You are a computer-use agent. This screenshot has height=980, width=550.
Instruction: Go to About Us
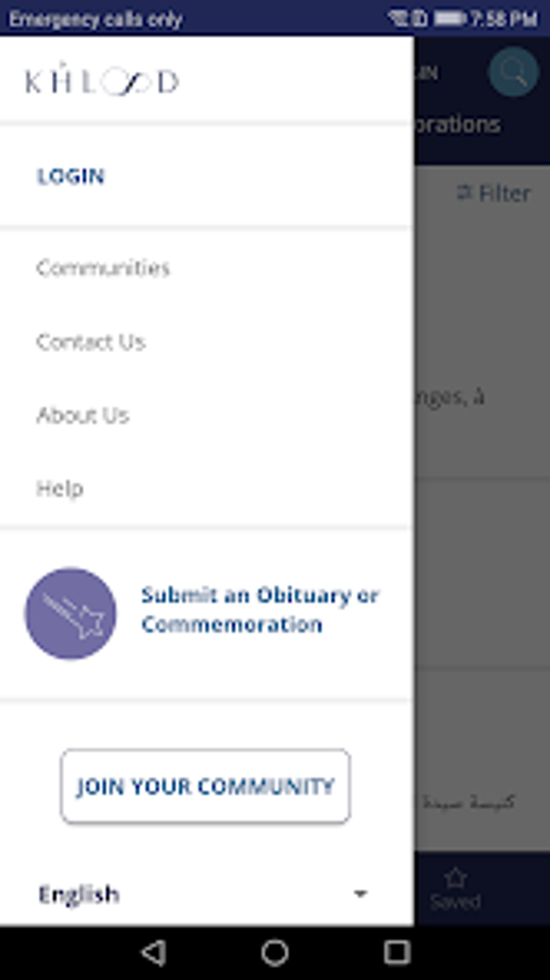tap(83, 415)
